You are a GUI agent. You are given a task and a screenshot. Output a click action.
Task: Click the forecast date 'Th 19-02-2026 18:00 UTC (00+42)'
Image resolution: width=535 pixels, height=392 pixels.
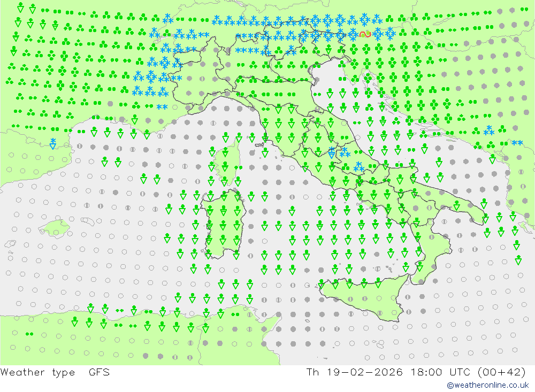tap(416, 372)
